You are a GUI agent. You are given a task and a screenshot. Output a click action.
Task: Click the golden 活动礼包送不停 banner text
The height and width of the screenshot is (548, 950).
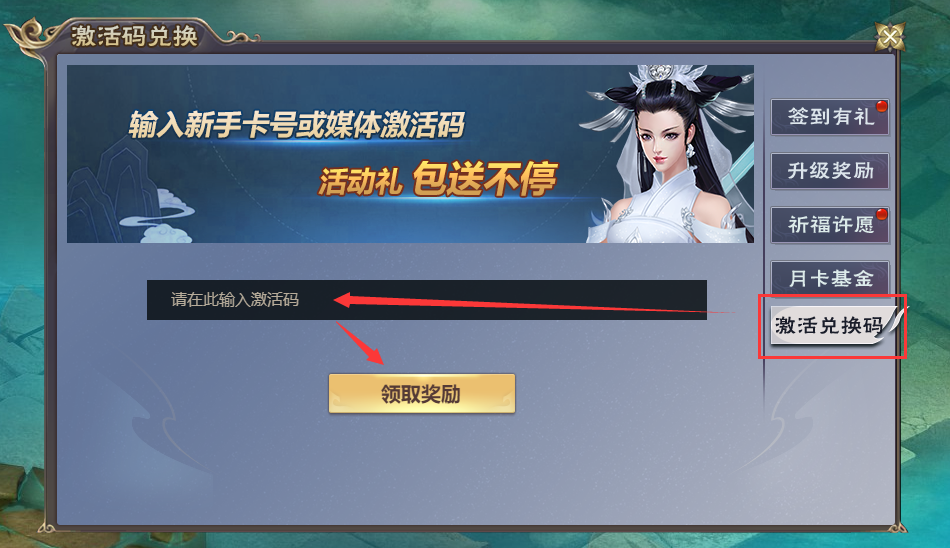point(437,179)
